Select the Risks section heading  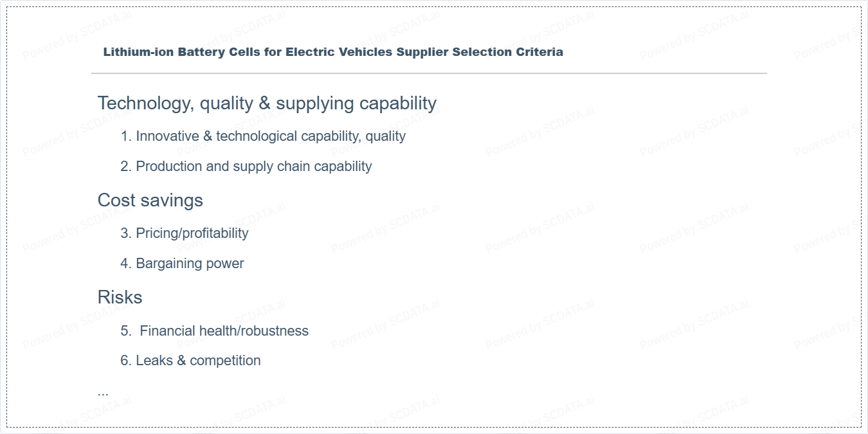pos(120,297)
